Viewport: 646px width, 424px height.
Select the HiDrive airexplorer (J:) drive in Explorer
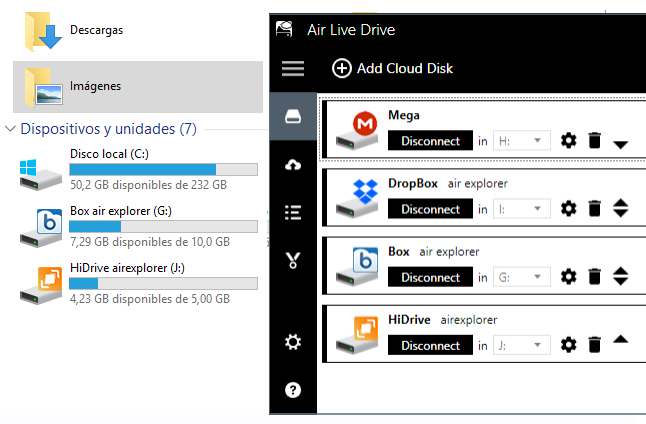(x=138, y=284)
